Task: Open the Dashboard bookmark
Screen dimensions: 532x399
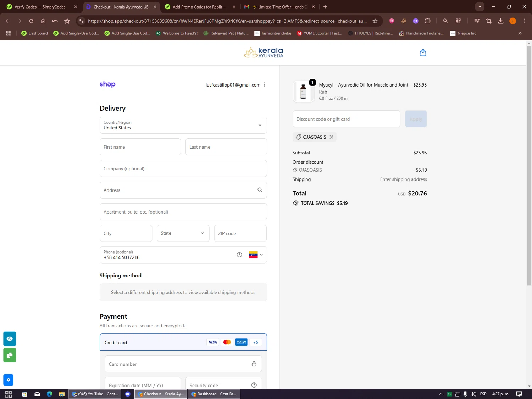Action: (x=34, y=33)
